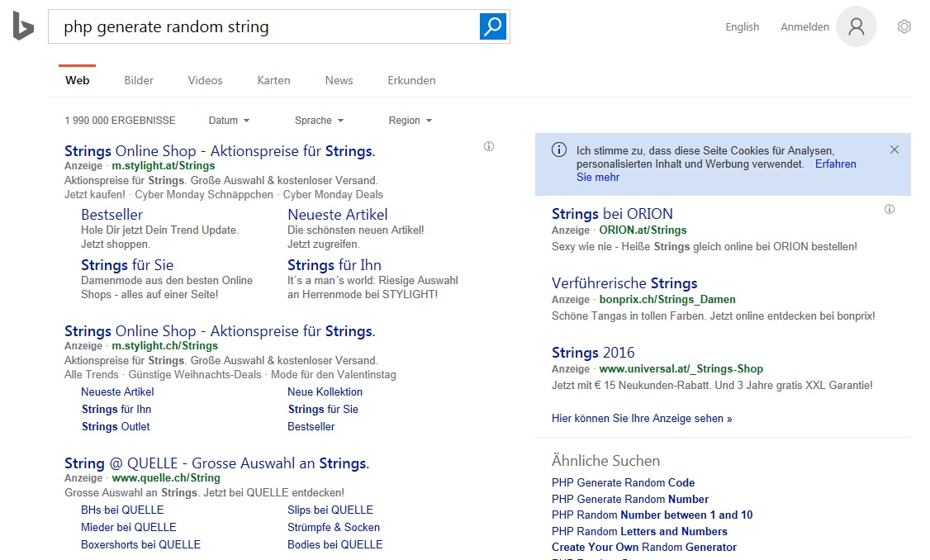Open small Neueste Artikel link under stylight.ch

(x=117, y=392)
